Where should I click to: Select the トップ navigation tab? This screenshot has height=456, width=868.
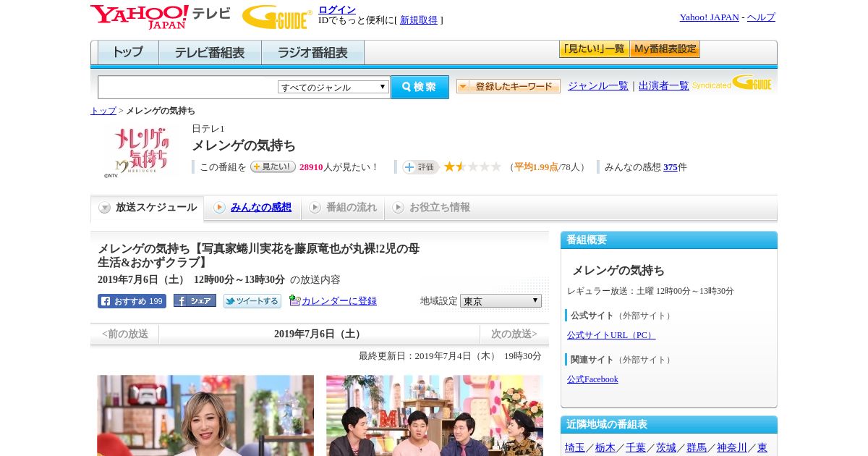coord(128,53)
